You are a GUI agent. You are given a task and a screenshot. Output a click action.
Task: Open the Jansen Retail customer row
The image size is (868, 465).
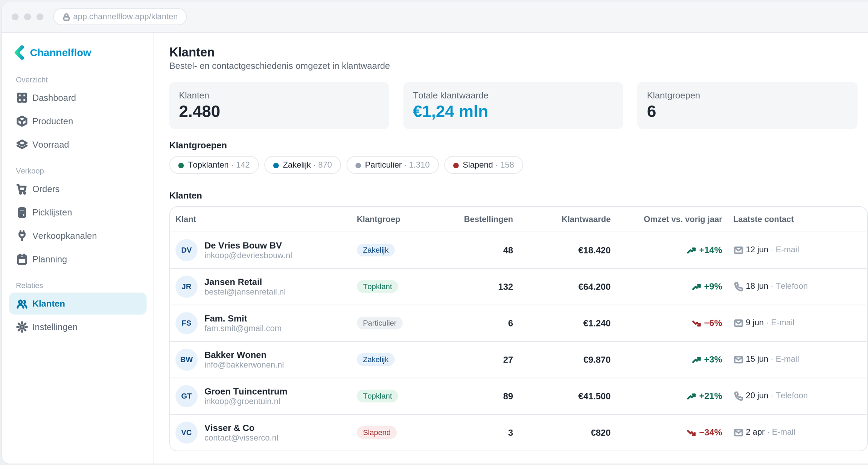(518, 287)
